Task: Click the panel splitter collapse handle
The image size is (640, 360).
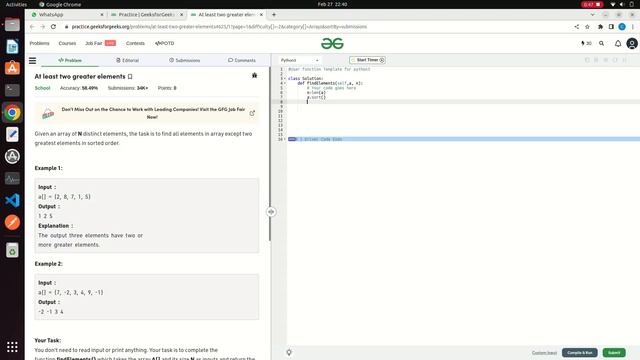Action: click(x=271, y=212)
